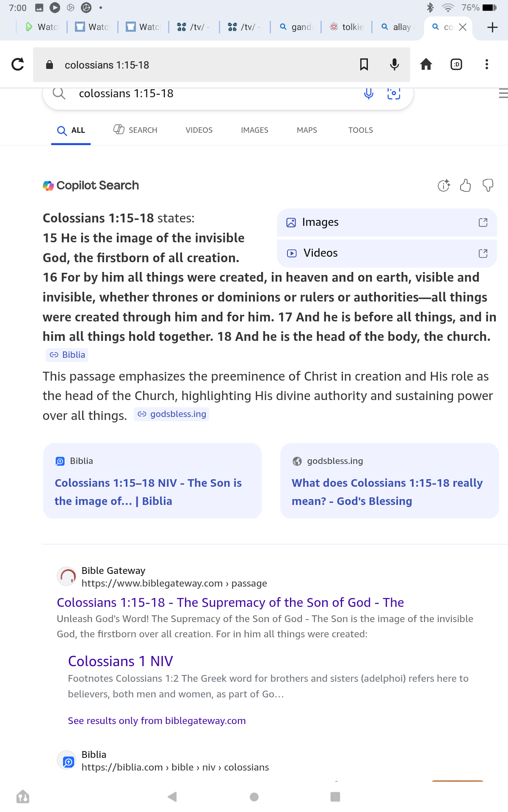Viewport: 508px width, 812px height.
Task: Open visual search camera icon
Action: pyautogui.click(x=394, y=93)
